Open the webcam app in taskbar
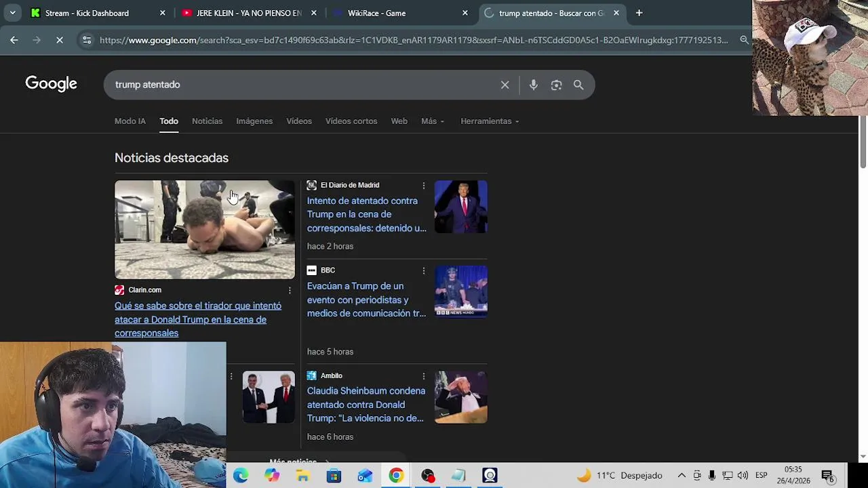The width and height of the screenshot is (868, 488). coord(490,476)
